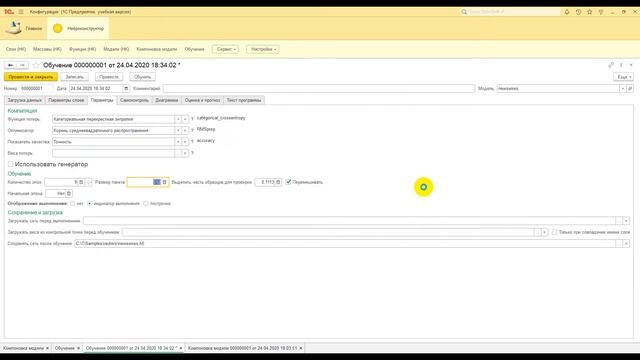This screenshot has width=640, height=360.
Task: Open calendar picker for Дата field
Action: (126, 89)
